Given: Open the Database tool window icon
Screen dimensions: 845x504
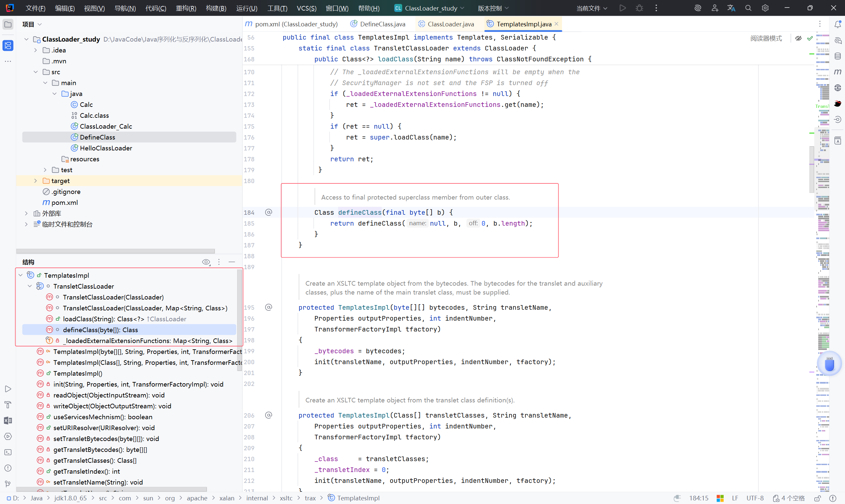Looking at the screenshot, I should coord(837,56).
